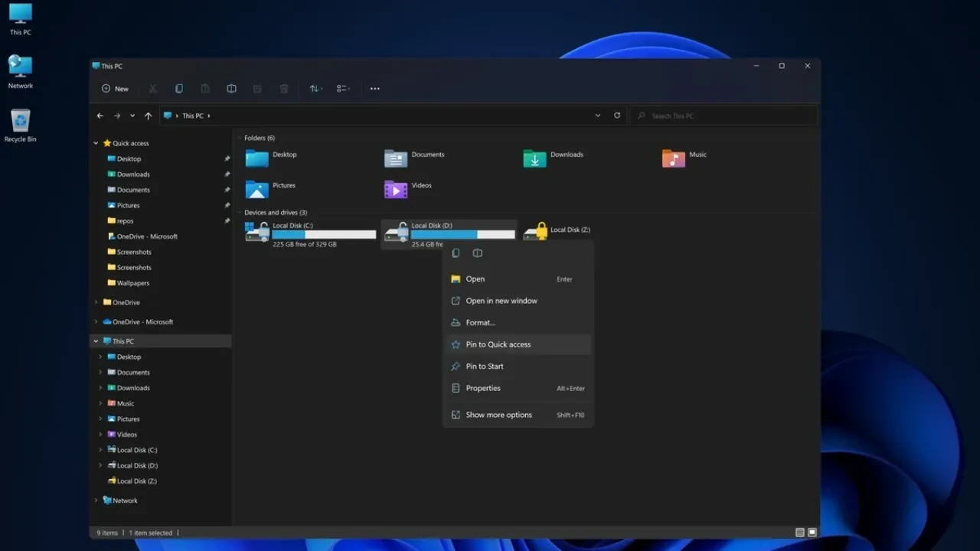Screen dimensions: 980x551
Task: Click the Copy icon in the toolbar
Action: pos(178,89)
